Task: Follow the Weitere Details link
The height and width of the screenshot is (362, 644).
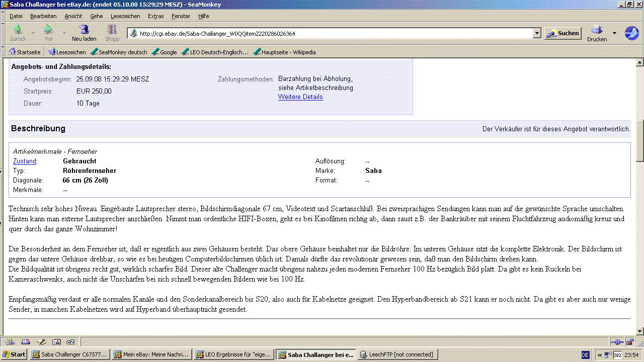Action: (x=300, y=97)
